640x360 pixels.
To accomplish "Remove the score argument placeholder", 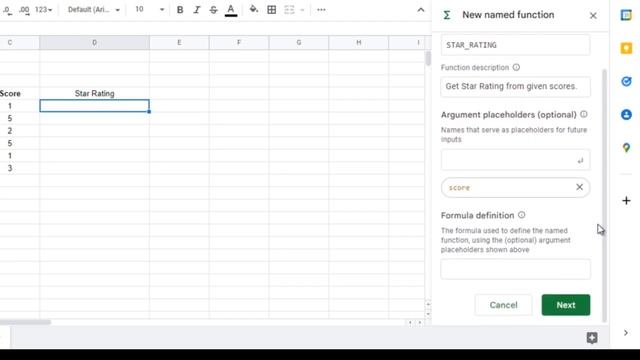I will coord(579,187).
